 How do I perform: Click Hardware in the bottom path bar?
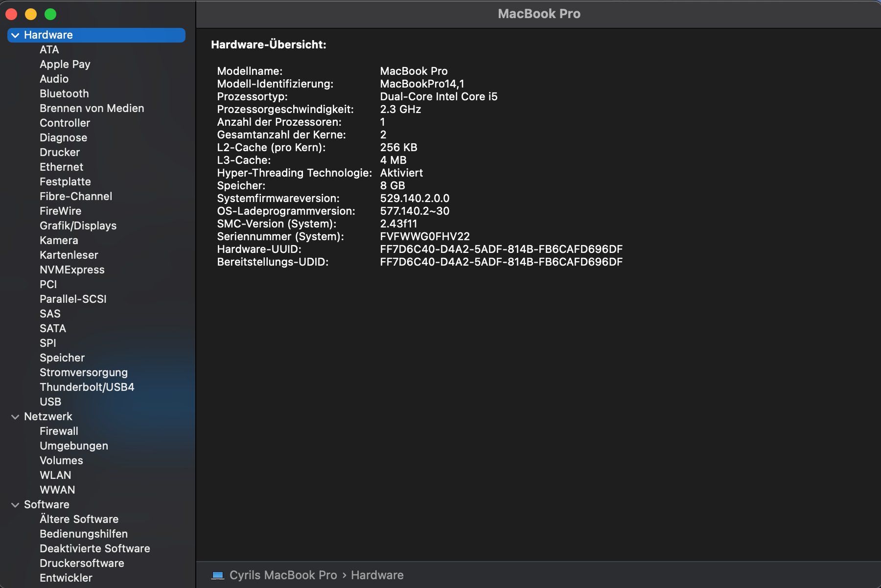pyautogui.click(x=377, y=575)
